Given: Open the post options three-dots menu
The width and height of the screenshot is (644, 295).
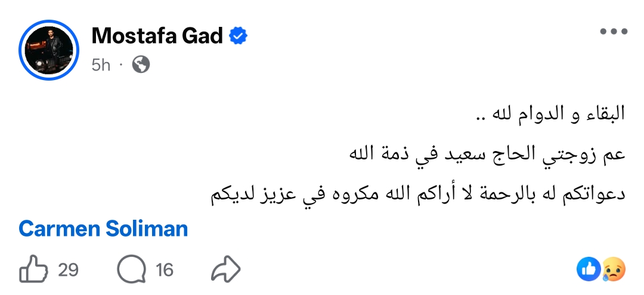Looking at the screenshot, I should click(x=614, y=32).
